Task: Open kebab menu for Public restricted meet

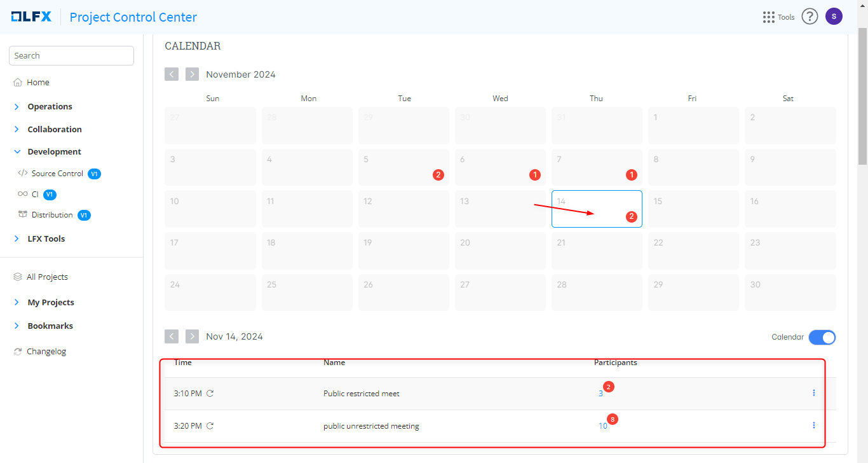Action: click(x=813, y=393)
